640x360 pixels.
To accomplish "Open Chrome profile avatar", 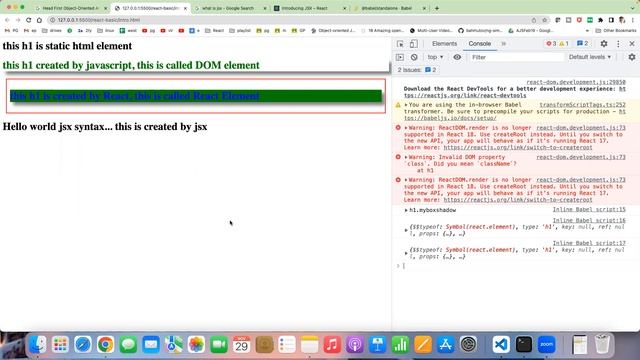I will coord(622,20).
